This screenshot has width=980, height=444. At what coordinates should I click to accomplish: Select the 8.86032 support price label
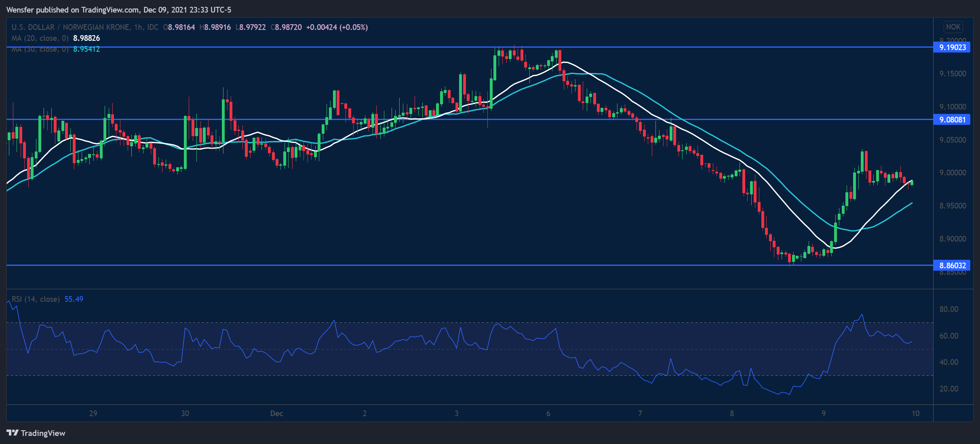pos(952,265)
